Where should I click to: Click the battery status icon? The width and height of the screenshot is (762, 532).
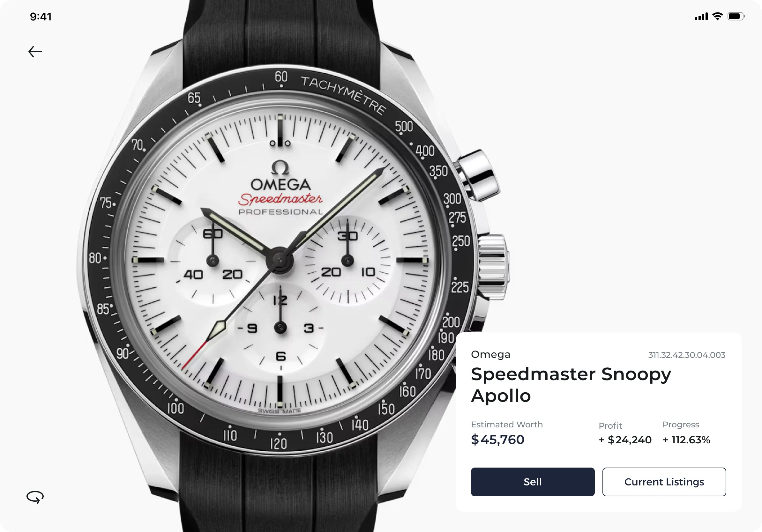click(x=736, y=16)
